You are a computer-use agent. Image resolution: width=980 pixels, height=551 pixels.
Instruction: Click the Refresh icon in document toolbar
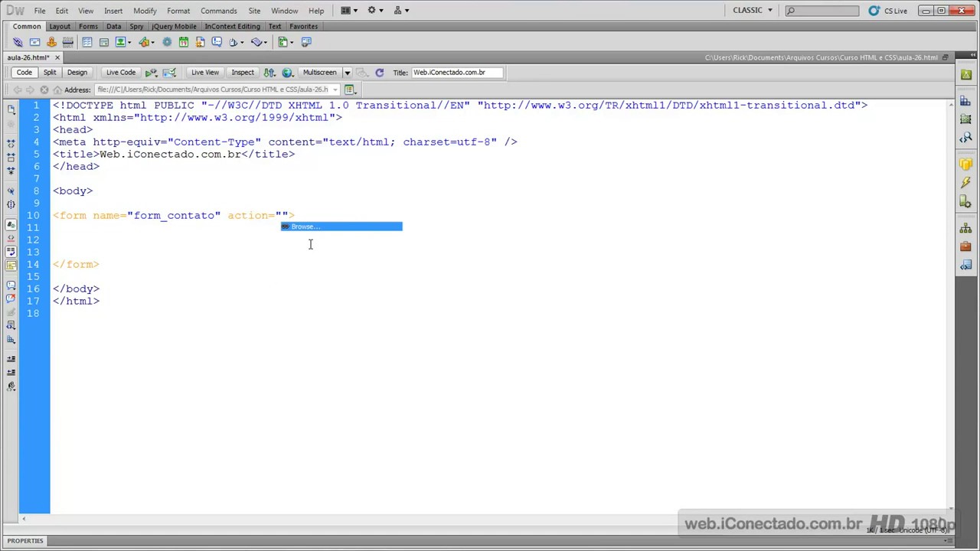pyautogui.click(x=379, y=73)
